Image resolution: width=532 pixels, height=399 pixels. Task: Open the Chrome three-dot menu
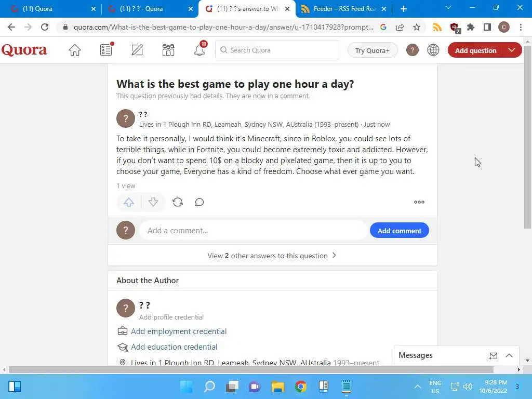(521, 27)
